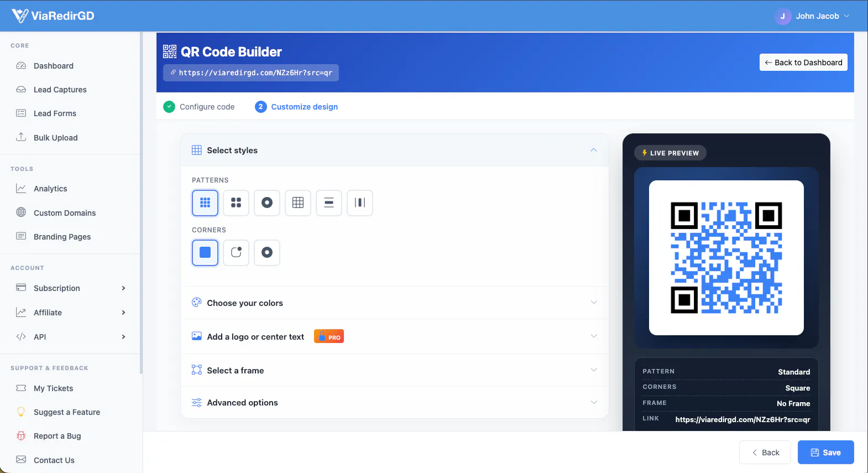Select the circular dot pattern
868x473 pixels.
coord(267,202)
